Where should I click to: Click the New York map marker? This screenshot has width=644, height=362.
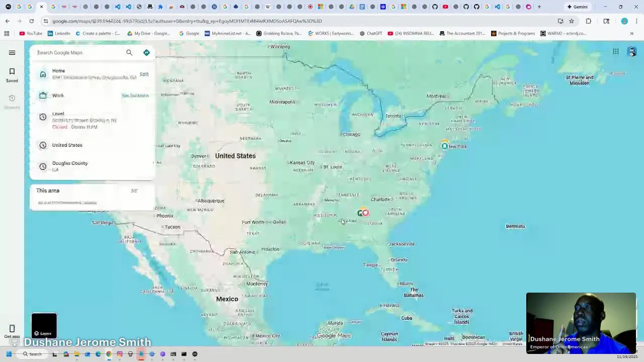point(444,146)
